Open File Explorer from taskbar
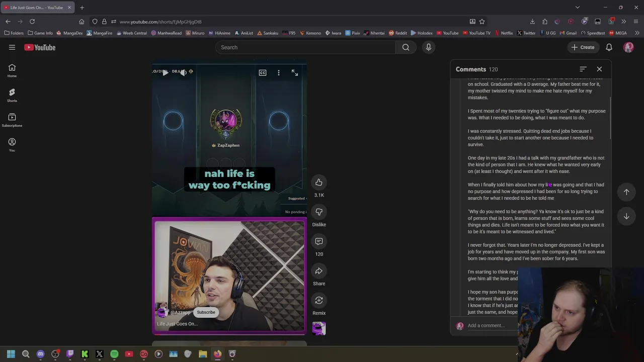Viewport: 644px width, 362px height. (x=203, y=354)
